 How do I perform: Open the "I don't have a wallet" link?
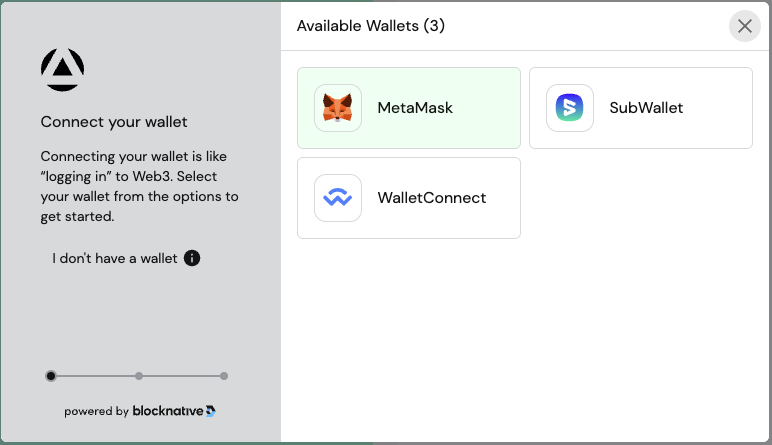coord(115,258)
